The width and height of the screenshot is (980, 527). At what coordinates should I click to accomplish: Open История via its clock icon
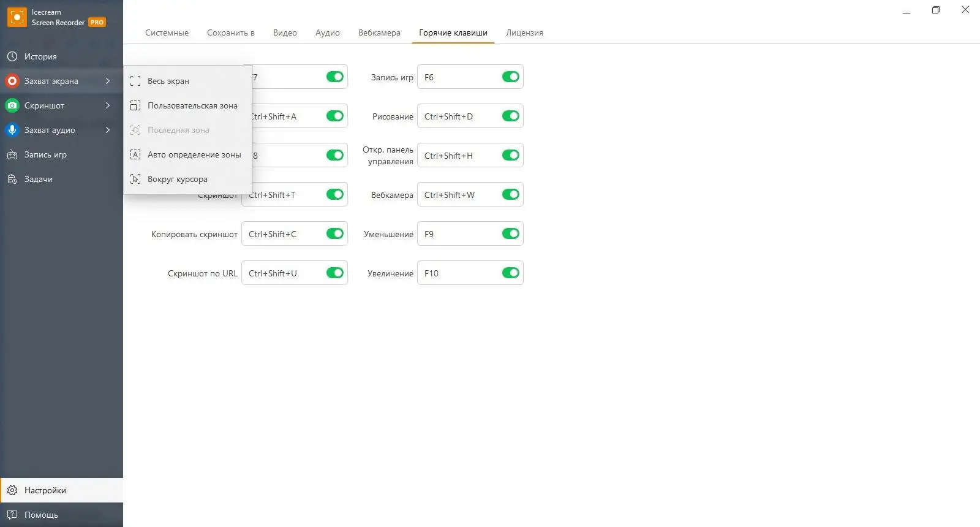12,56
